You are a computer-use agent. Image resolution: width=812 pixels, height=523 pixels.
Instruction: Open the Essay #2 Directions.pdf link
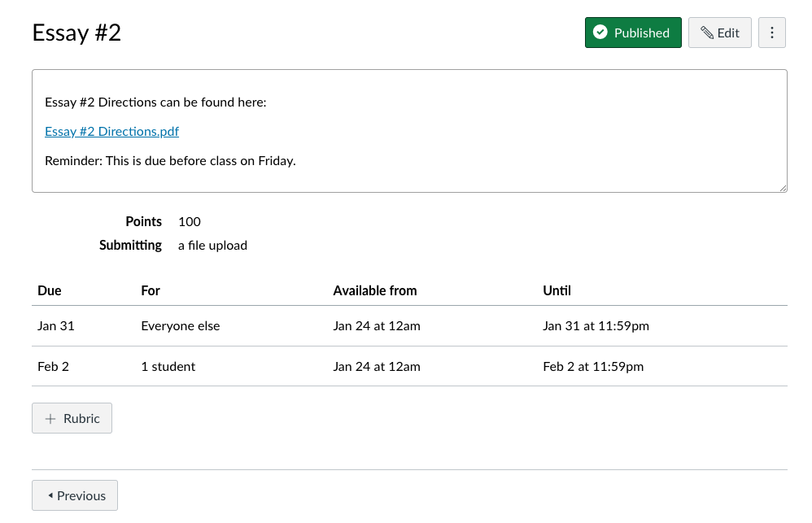click(x=111, y=132)
